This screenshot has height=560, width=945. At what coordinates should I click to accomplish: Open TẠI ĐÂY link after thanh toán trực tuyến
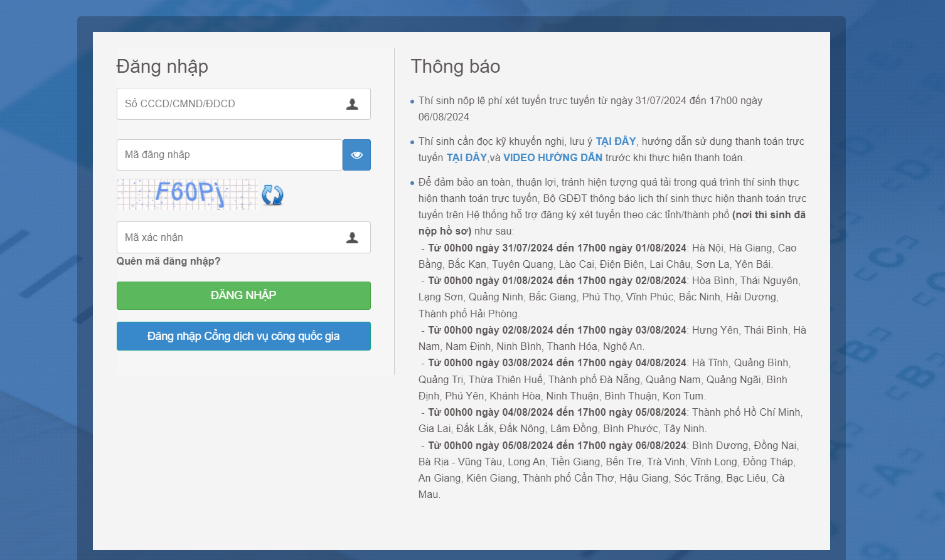coord(467,157)
